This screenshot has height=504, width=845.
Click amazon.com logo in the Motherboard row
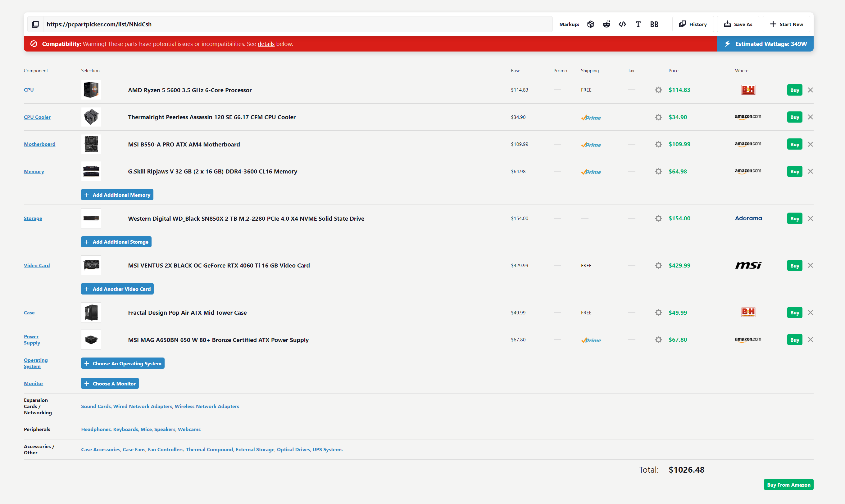[x=748, y=144]
